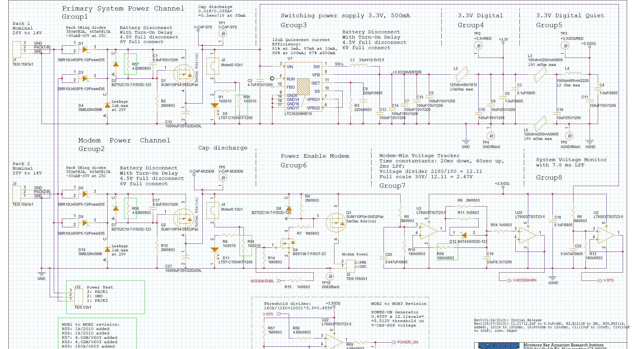
Task: Select the D12 BAT43W diode symbol
Action: point(464,235)
